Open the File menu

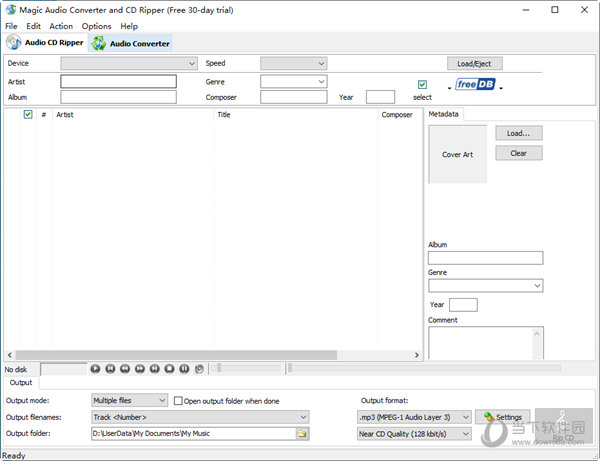pyautogui.click(x=11, y=26)
